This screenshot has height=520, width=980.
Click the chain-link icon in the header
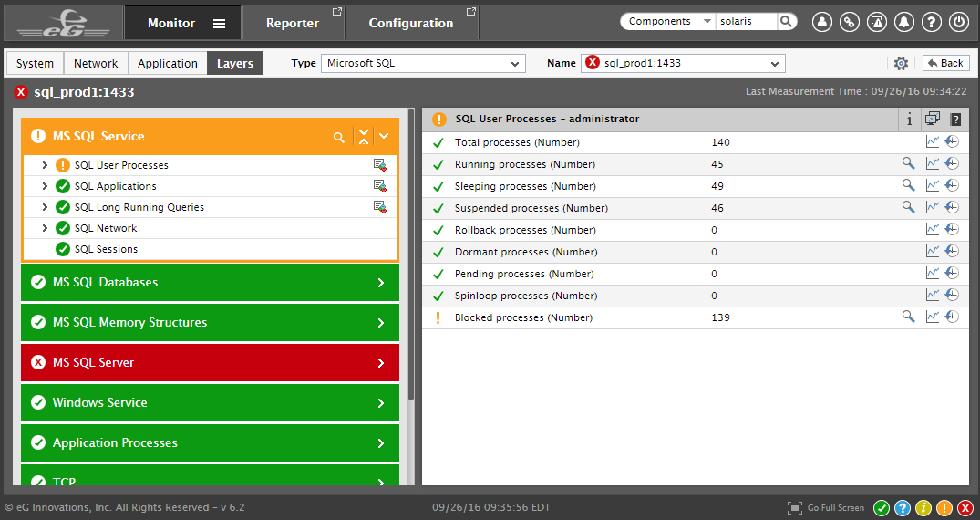coord(850,22)
